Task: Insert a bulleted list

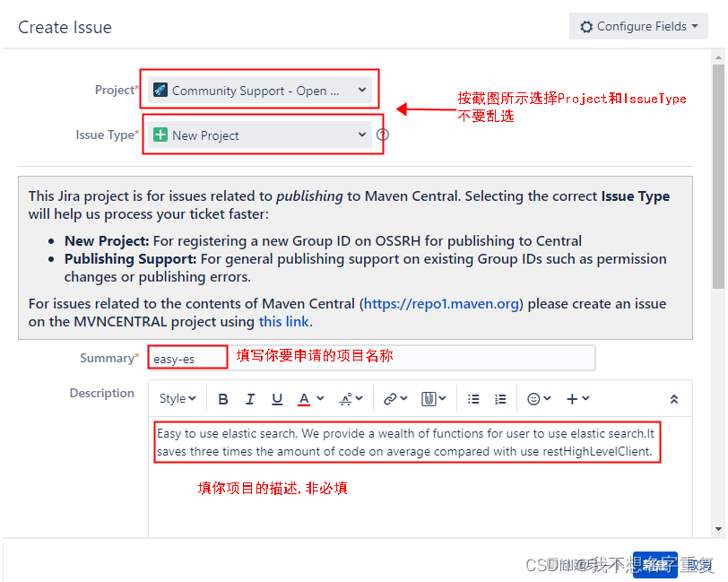Action: (473, 399)
